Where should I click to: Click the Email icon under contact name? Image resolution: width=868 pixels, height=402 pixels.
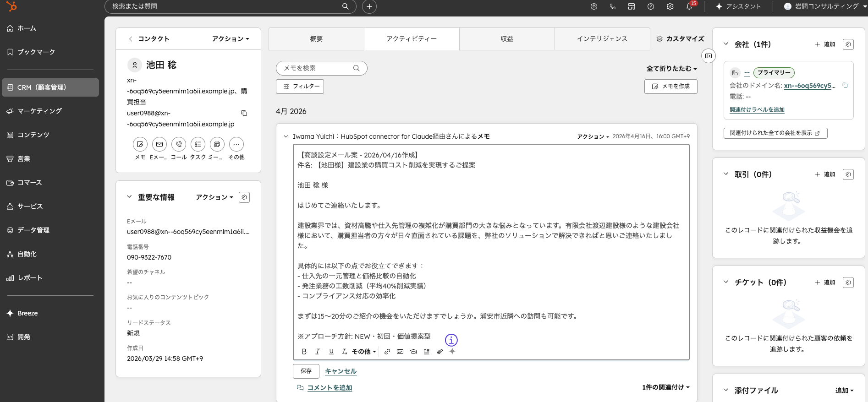click(x=159, y=144)
